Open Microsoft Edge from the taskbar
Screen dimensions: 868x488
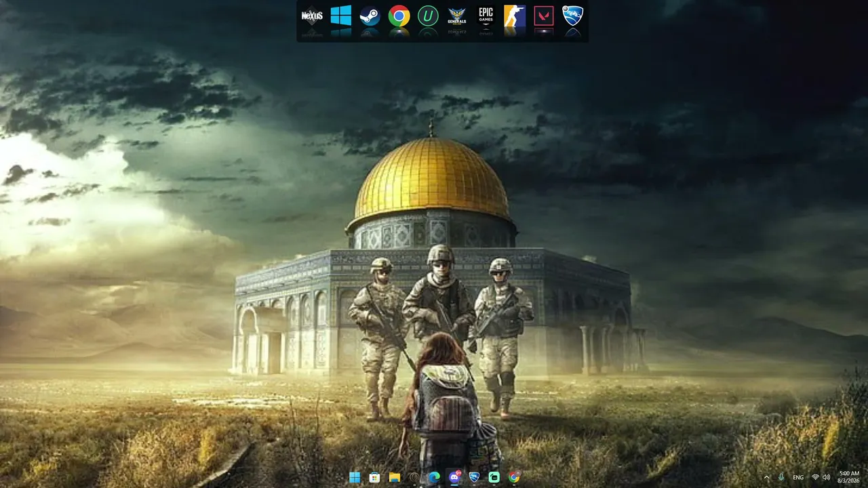(434, 477)
